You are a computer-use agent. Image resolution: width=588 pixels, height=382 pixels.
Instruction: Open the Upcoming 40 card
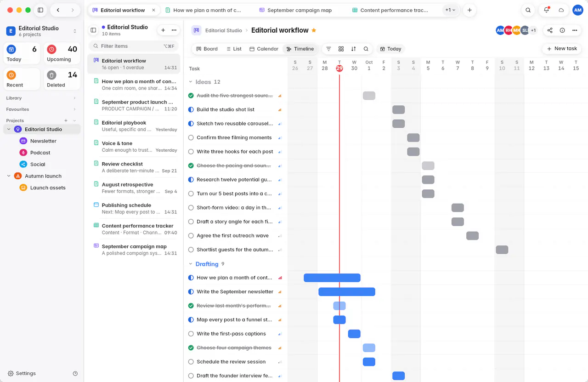(62, 53)
